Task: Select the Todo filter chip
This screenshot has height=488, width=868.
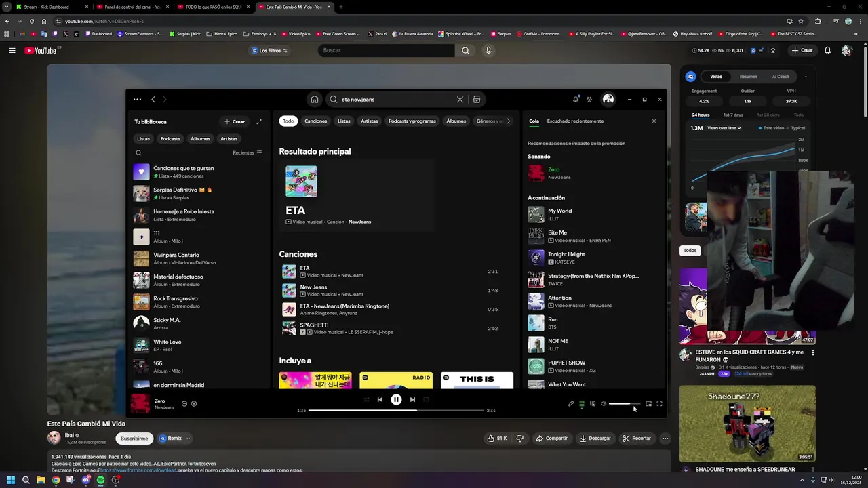Action: pyautogui.click(x=288, y=121)
